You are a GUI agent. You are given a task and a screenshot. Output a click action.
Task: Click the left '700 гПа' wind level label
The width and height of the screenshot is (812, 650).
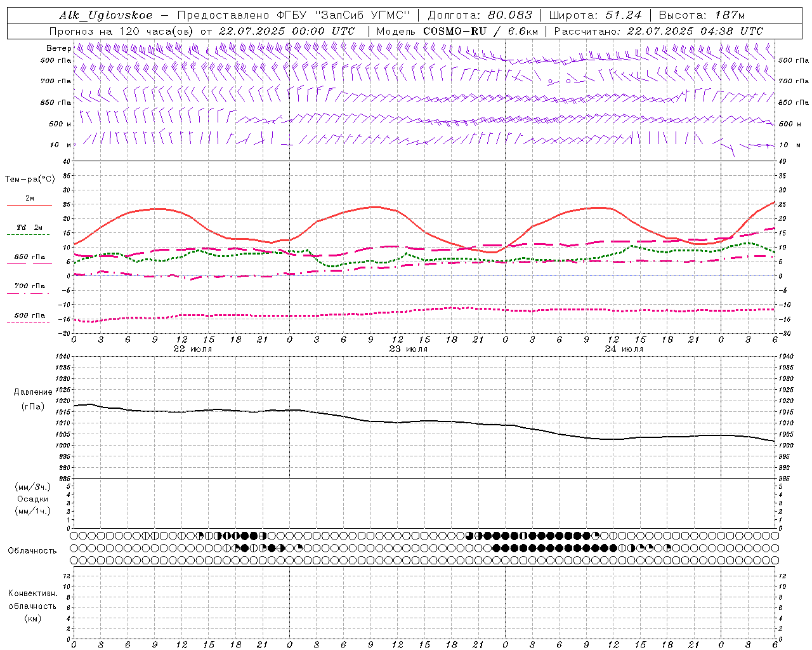click(x=56, y=81)
